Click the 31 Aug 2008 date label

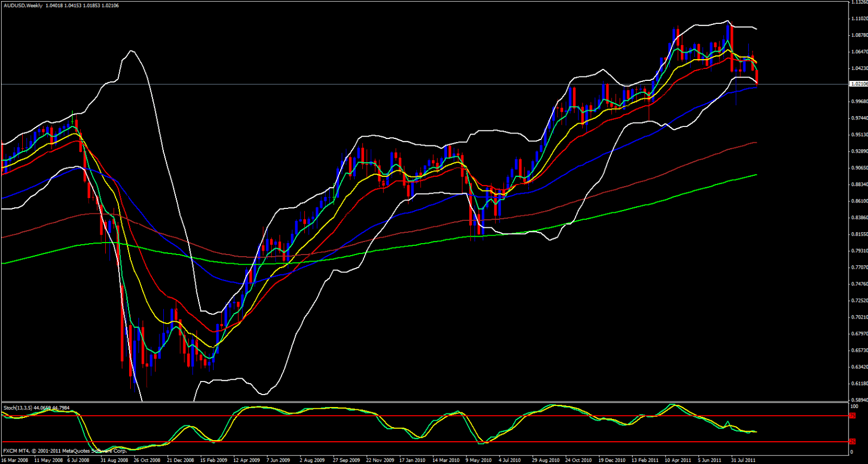click(114, 460)
